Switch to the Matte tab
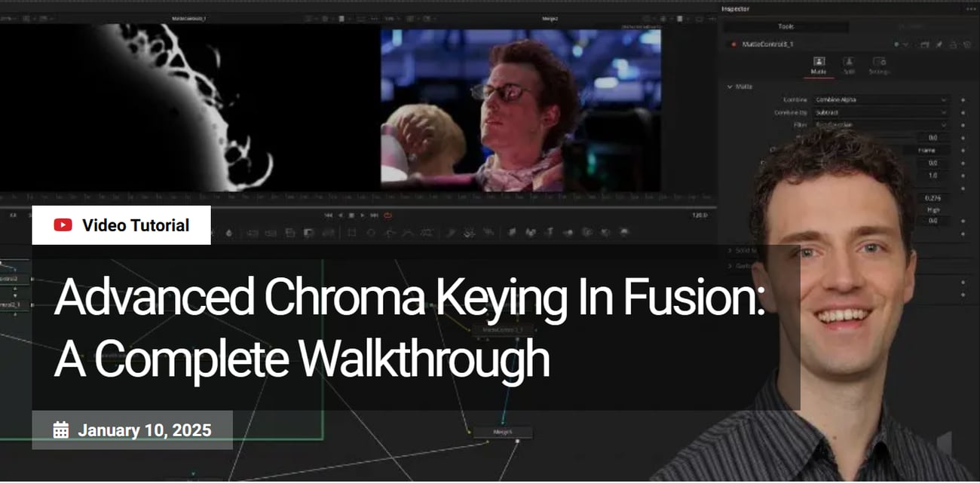980x483 pixels. click(x=818, y=66)
